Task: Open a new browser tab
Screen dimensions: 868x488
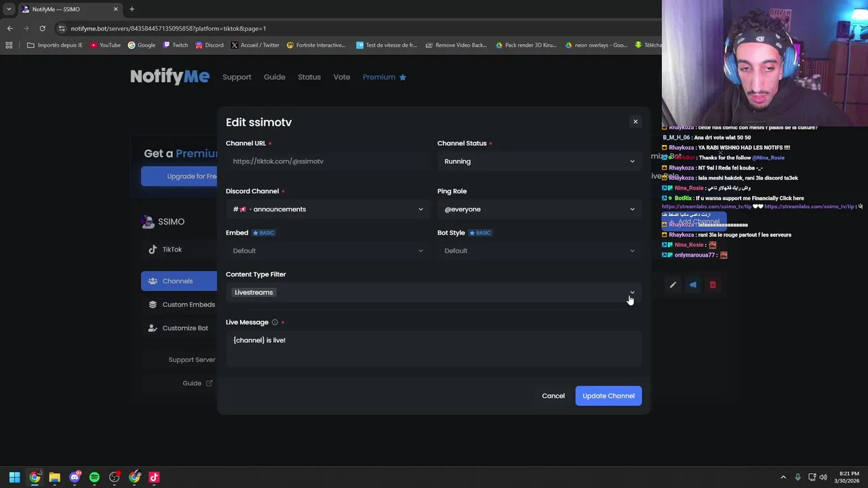Action: (132, 9)
